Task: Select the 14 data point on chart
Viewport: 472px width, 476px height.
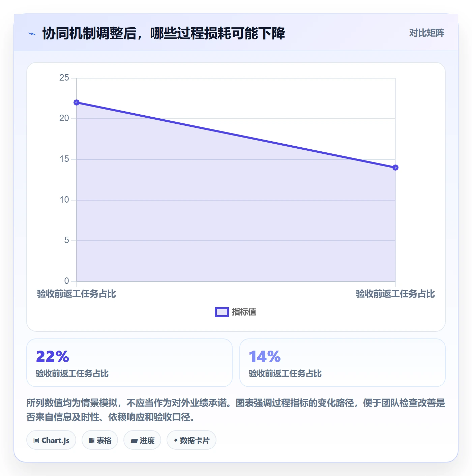Action: [395, 168]
